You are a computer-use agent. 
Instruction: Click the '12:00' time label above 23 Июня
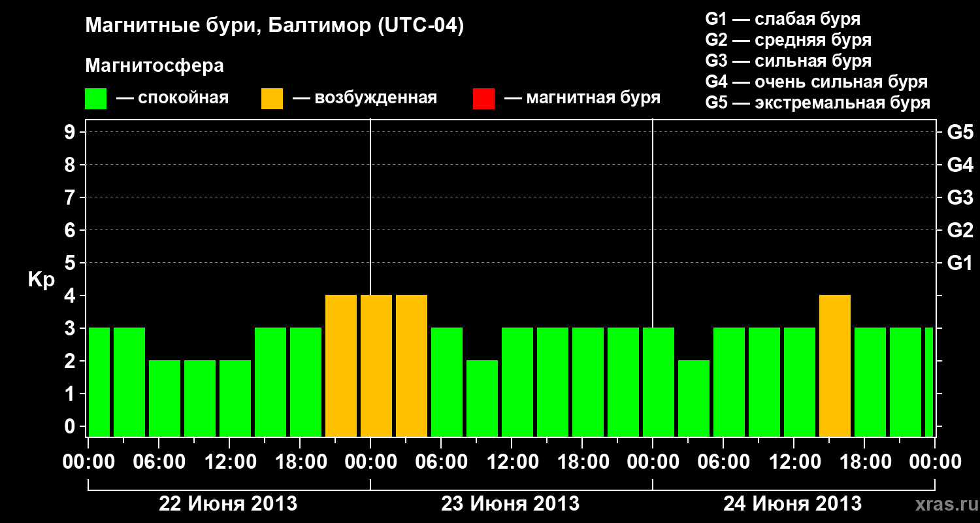coord(512,462)
